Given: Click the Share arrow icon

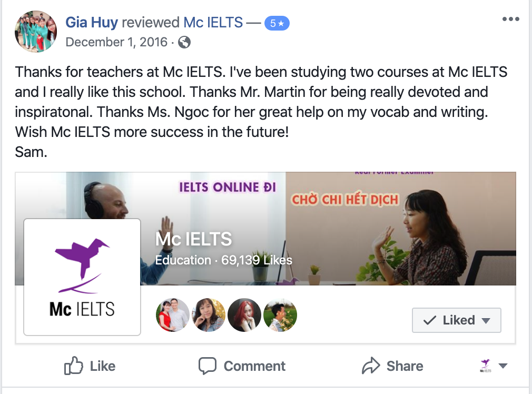Looking at the screenshot, I should point(371,366).
